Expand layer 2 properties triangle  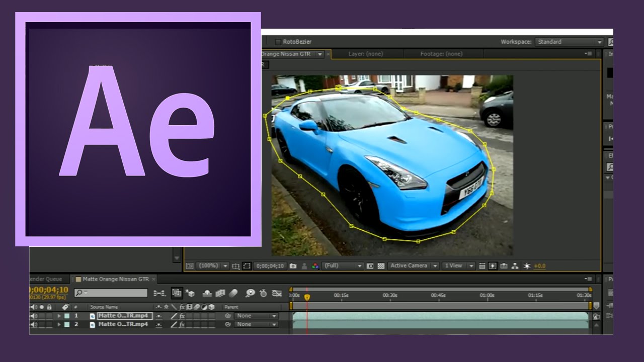(59, 324)
